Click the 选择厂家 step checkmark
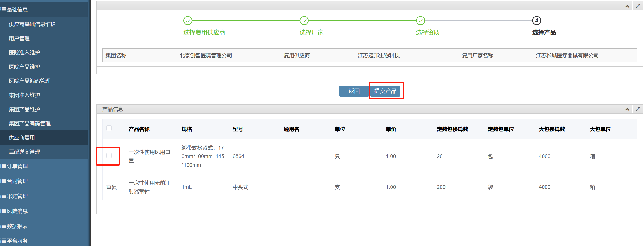This screenshot has height=246, width=644. click(x=304, y=21)
